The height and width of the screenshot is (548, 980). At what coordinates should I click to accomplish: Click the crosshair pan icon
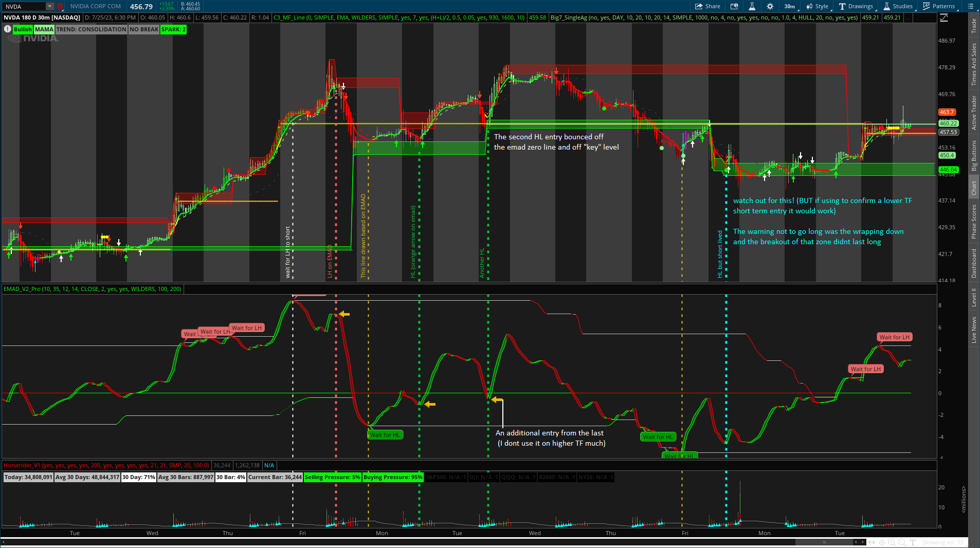882,542
